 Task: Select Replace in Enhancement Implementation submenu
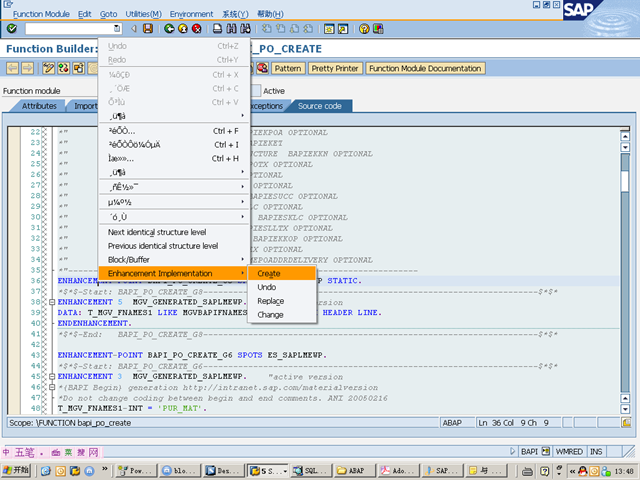click(x=282, y=301)
